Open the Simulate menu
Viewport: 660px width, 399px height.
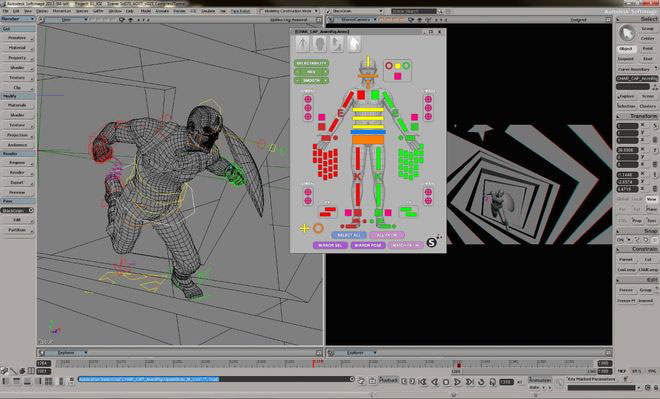(208, 11)
